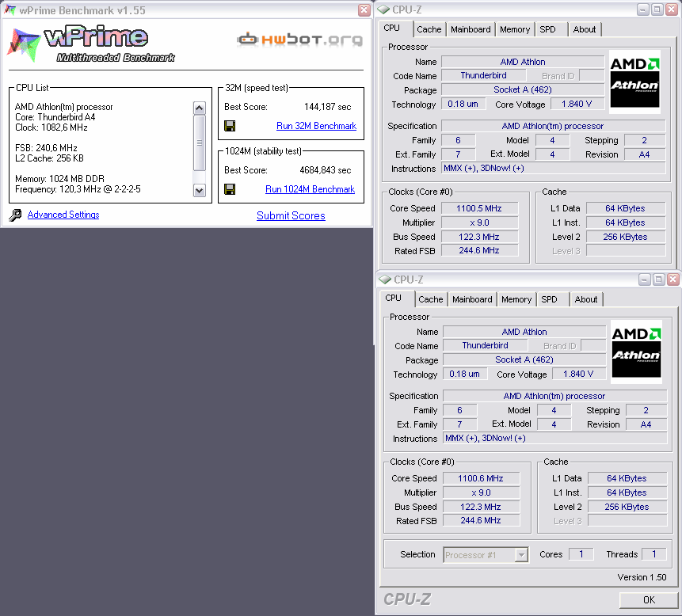
Task: Click the lower CPU-Z title bar icon
Action: coord(385,279)
